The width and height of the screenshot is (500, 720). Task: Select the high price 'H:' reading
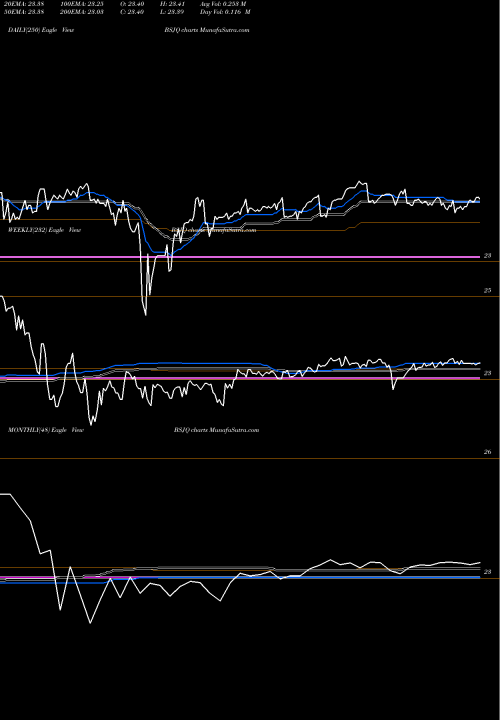[x=173, y=4]
